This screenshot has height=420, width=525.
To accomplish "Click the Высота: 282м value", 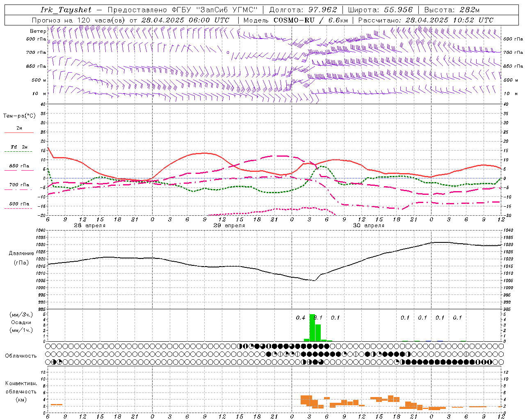I will 452,10.
